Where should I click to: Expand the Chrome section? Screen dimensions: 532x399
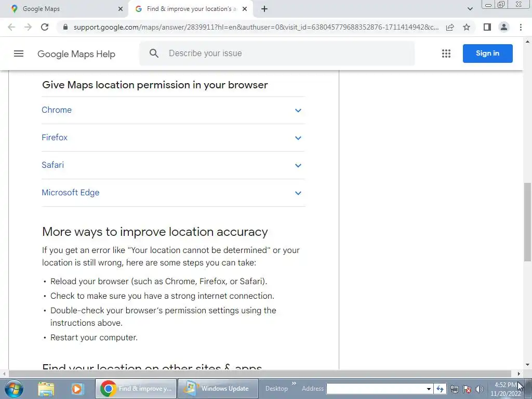tap(173, 110)
